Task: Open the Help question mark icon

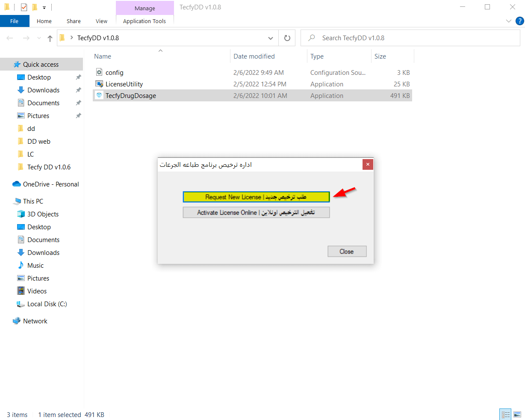Action: (519, 21)
